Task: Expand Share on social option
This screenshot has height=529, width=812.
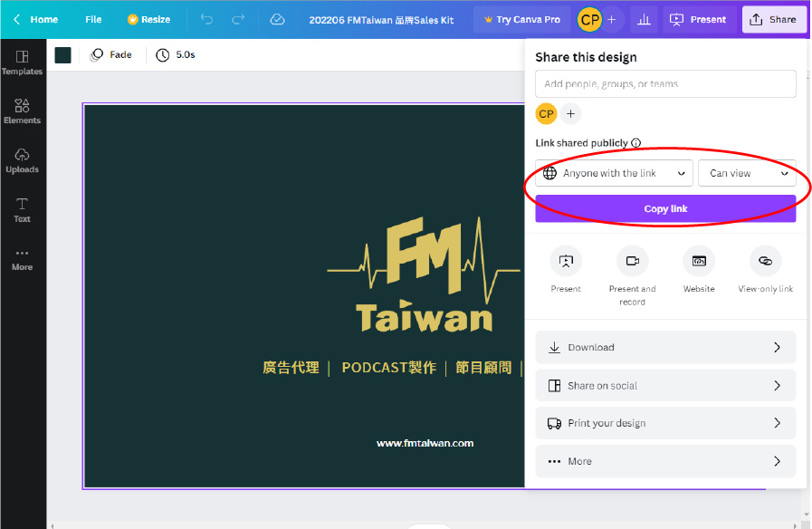Action: [x=665, y=386]
